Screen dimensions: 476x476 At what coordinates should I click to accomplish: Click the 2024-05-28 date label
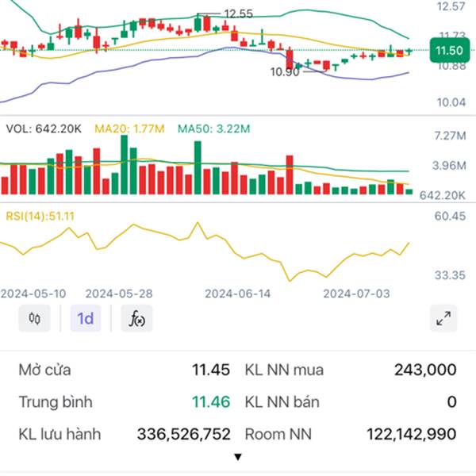(119, 294)
